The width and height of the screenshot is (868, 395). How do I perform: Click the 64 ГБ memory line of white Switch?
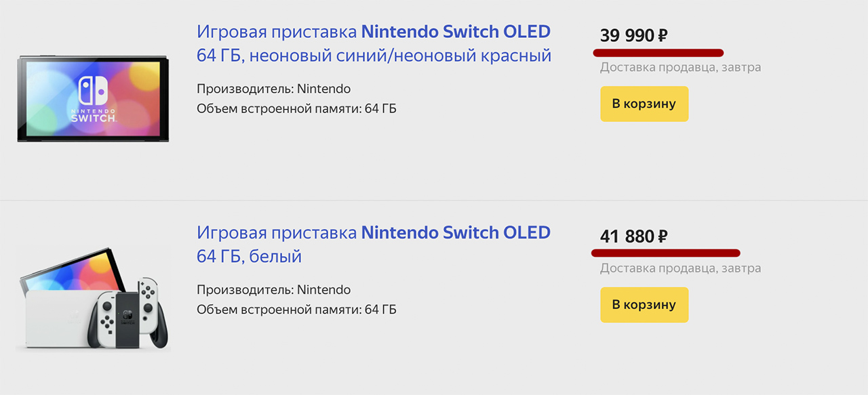(x=296, y=310)
